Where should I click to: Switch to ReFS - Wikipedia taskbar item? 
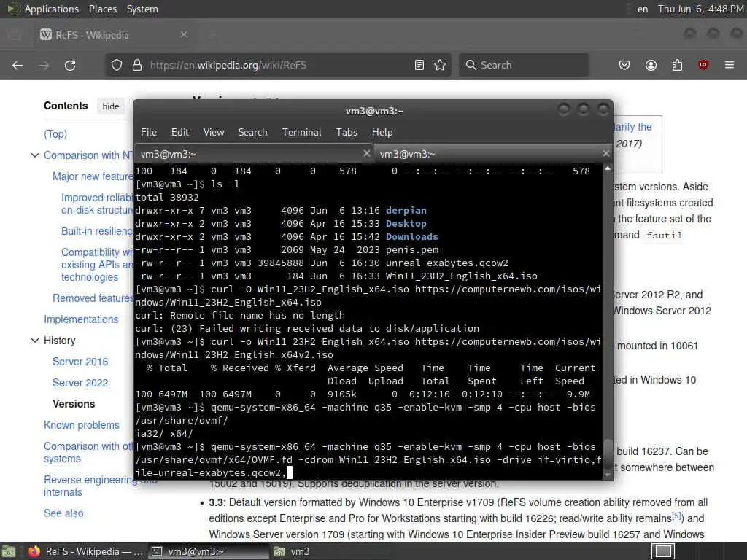[86, 551]
